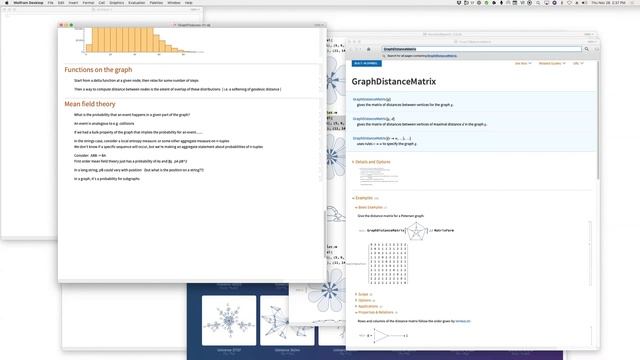
Task: Open the Evaluation menu
Action: [137, 2]
